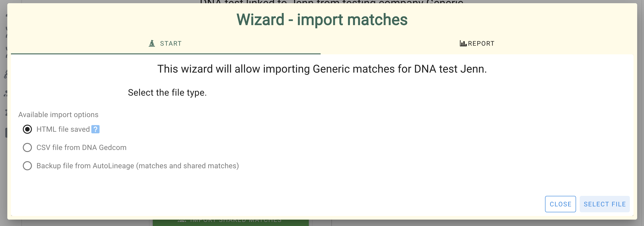Choose the CSV file from DNA Gedcom option
Image resolution: width=644 pixels, height=226 pixels.
[x=27, y=147]
